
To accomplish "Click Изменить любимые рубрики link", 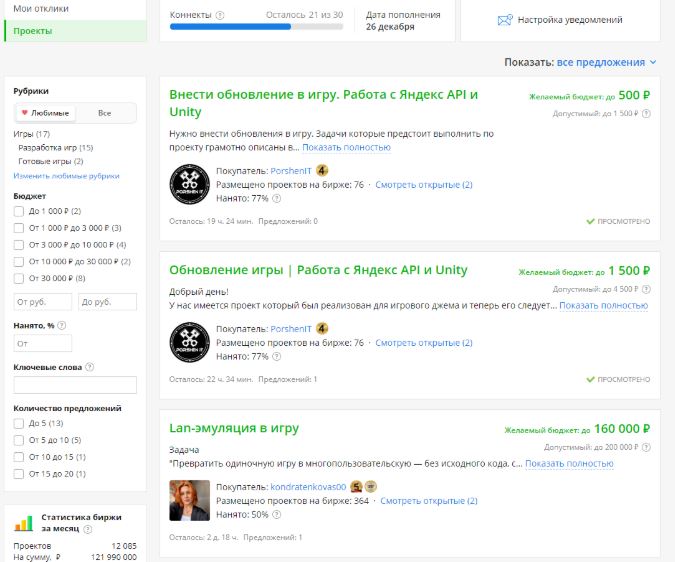I will click(x=66, y=176).
